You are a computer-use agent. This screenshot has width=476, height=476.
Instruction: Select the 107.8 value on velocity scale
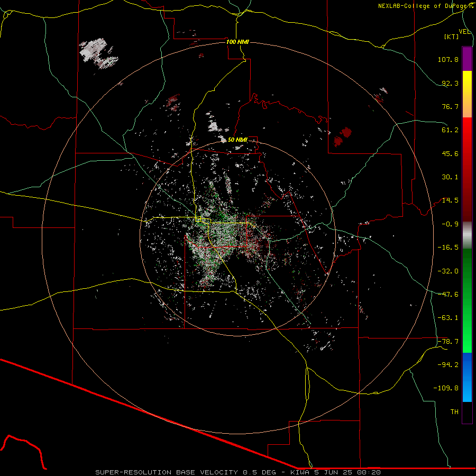pyautogui.click(x=448, y=59)
